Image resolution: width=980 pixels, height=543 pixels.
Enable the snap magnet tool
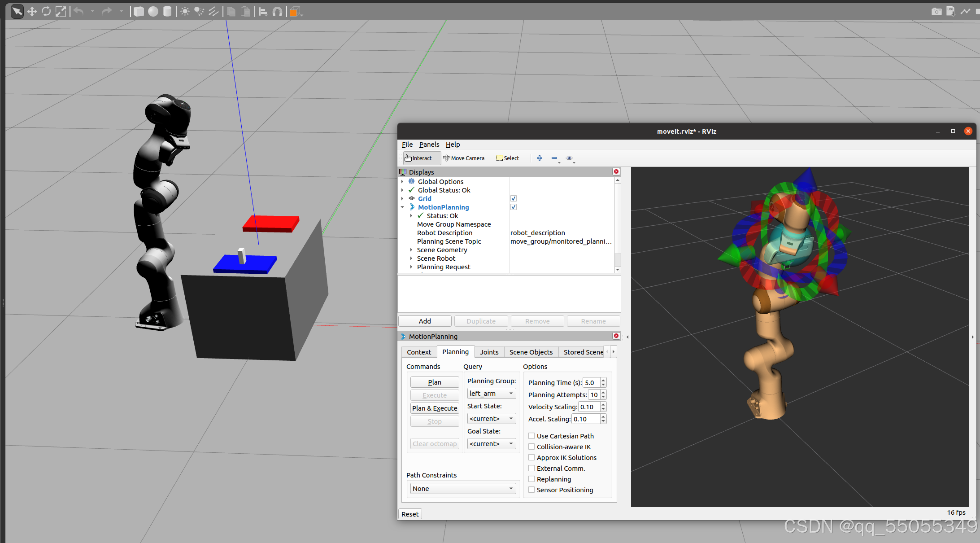click(x=277, y=12)
